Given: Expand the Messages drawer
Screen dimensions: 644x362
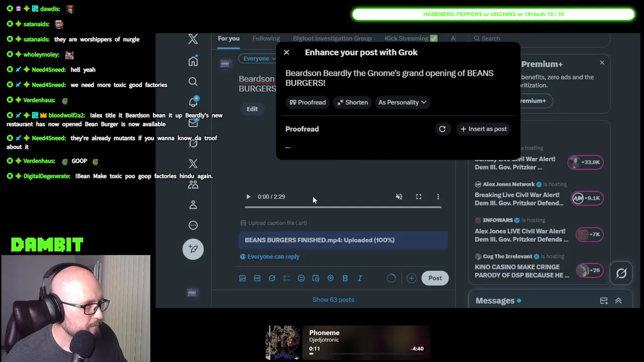Looking at the screenshot, I should pos(618,301).
